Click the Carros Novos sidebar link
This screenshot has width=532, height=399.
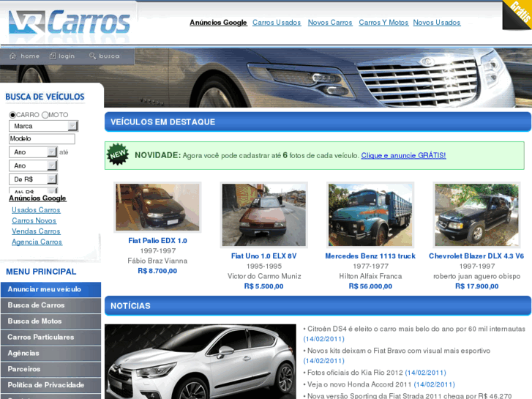34,220
